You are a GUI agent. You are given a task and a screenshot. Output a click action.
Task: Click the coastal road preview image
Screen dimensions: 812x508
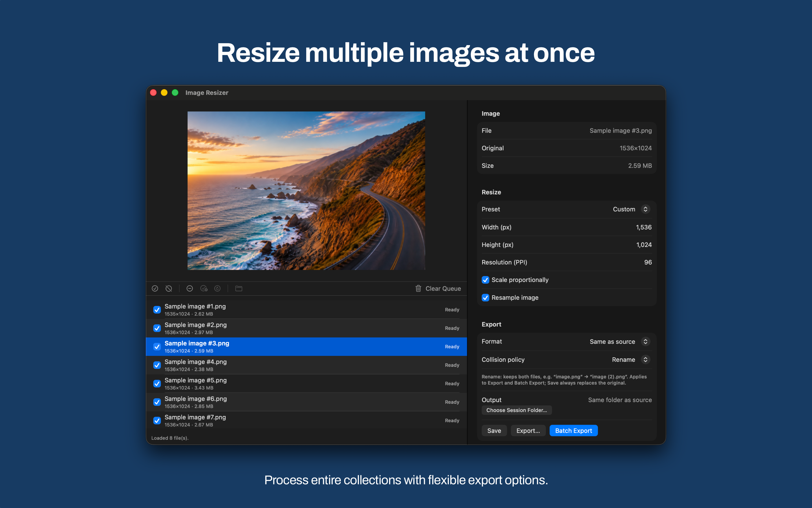pyautogui.click(x=306, y=190)
